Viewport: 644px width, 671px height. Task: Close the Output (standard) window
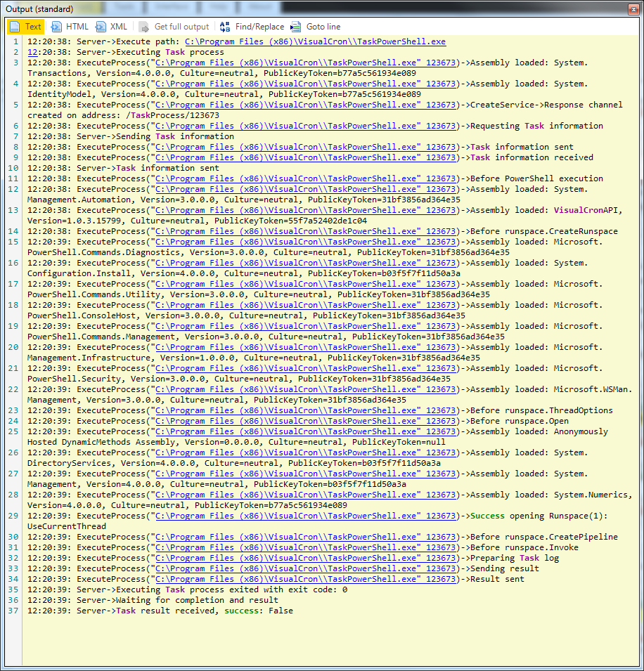635,8
